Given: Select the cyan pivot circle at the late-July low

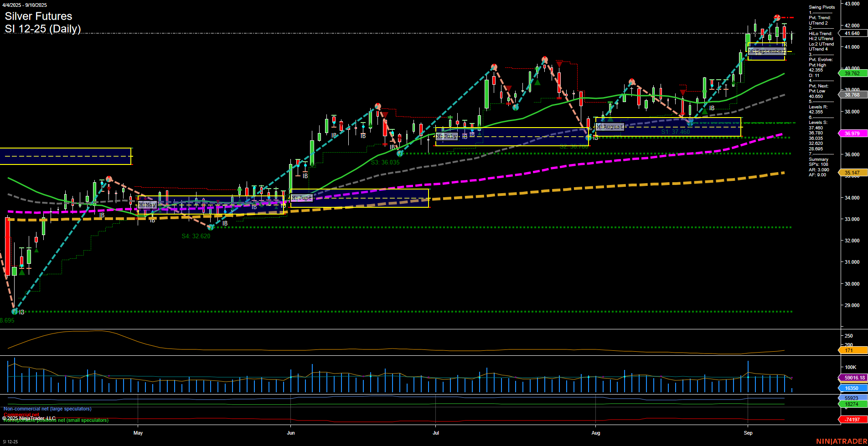Looking at the screenshot, I should (x=589, y=138).
